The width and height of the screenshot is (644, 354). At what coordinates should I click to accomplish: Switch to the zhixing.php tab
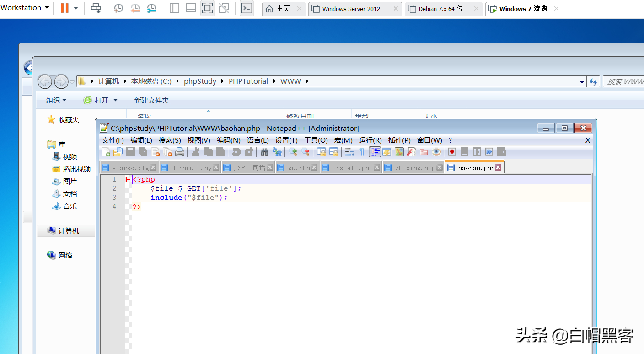414,168
